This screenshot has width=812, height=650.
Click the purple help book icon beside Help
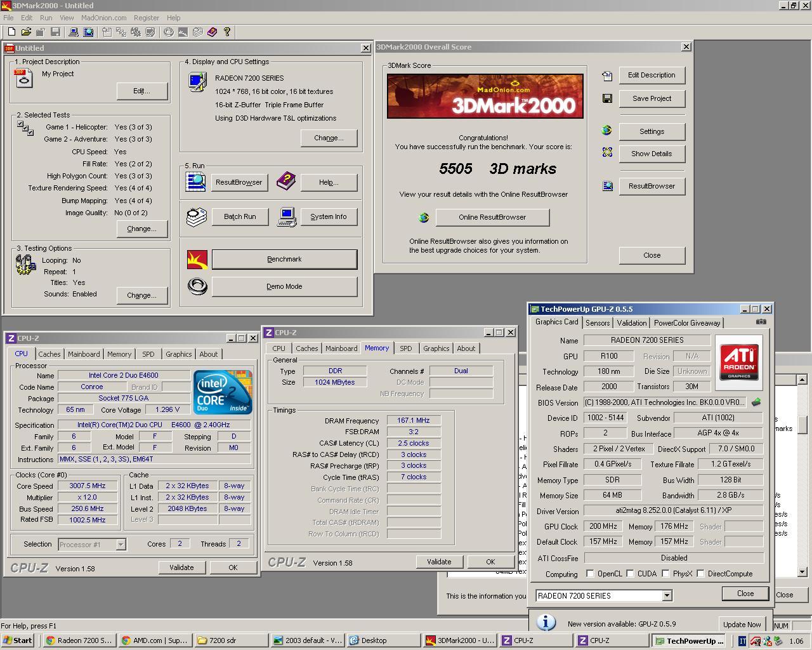click(x=286, y=182)
